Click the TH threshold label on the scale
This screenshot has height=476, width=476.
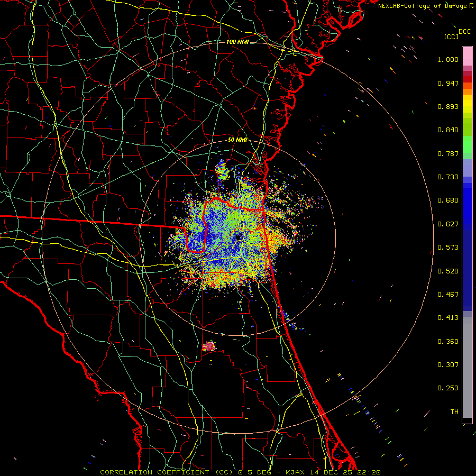pyautogui.click(x=454, y=412)
